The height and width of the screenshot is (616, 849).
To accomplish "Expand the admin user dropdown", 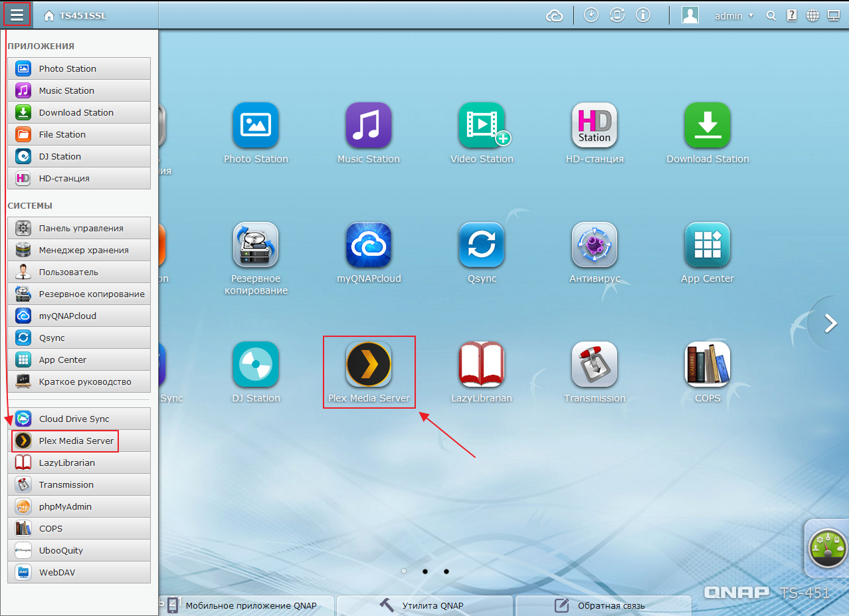I will click(x=734, y=16).
